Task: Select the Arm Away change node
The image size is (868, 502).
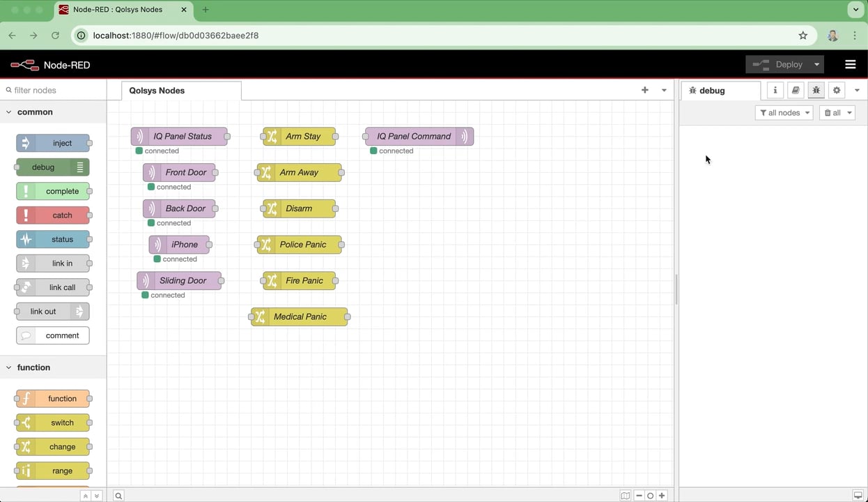Action: (300, 172)
